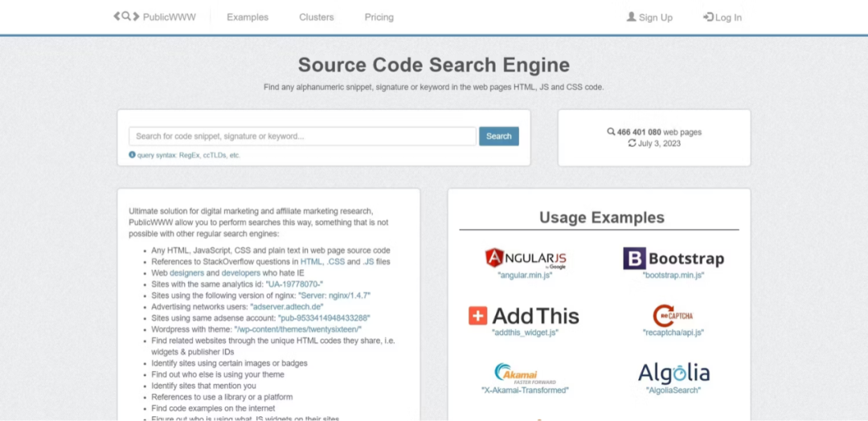
Task: Open the "bootstrap.min.js" example link
Action: click(673, 275)
